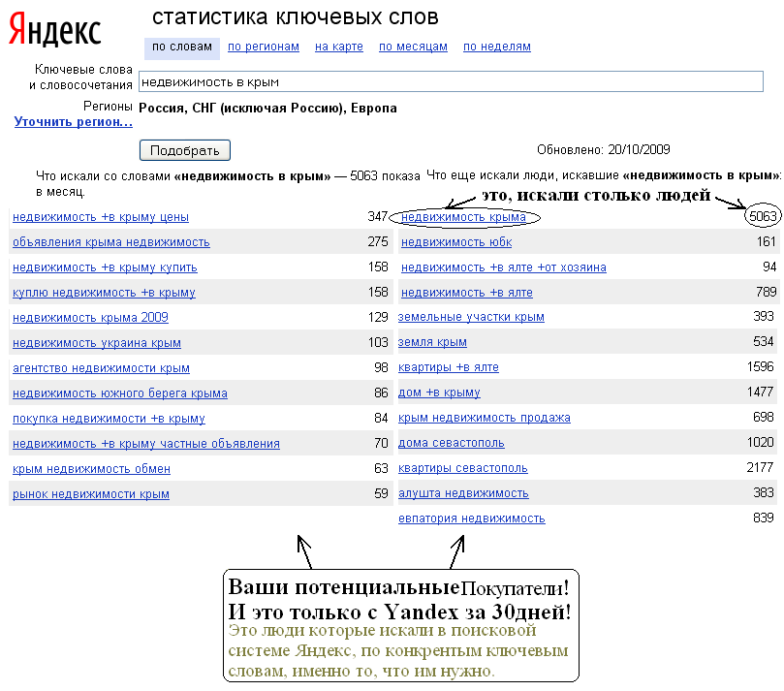Screen dimensions: 784x691
Task: Open 'дома севастополь' link
Action: coord(451,443)
